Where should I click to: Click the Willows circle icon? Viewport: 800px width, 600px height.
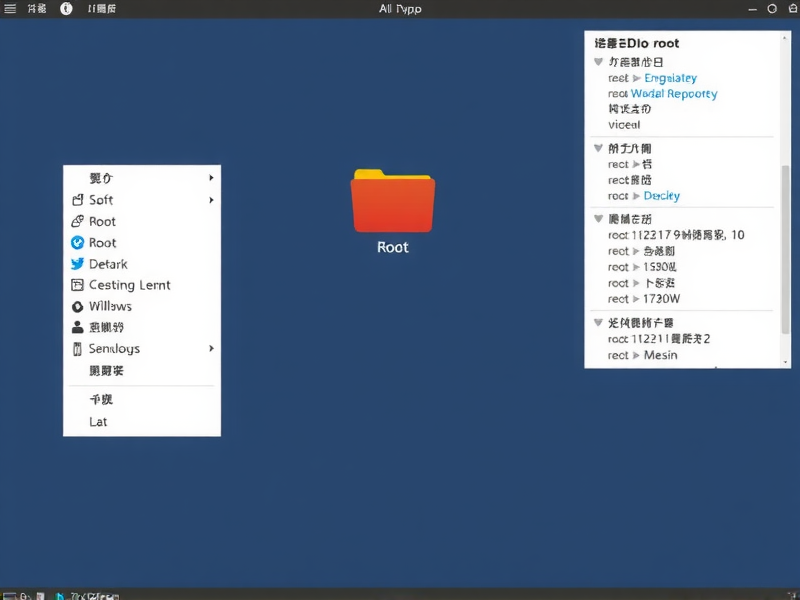point(78,306)
